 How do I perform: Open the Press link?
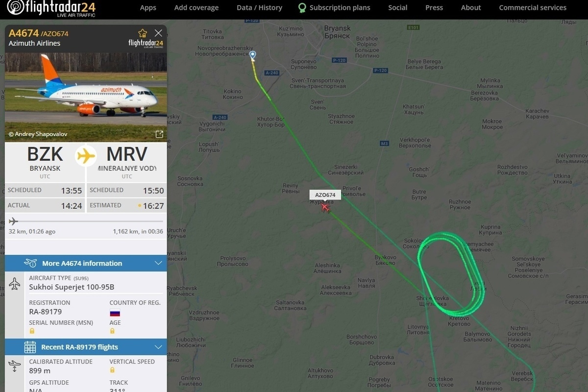[x=434, y=7]
